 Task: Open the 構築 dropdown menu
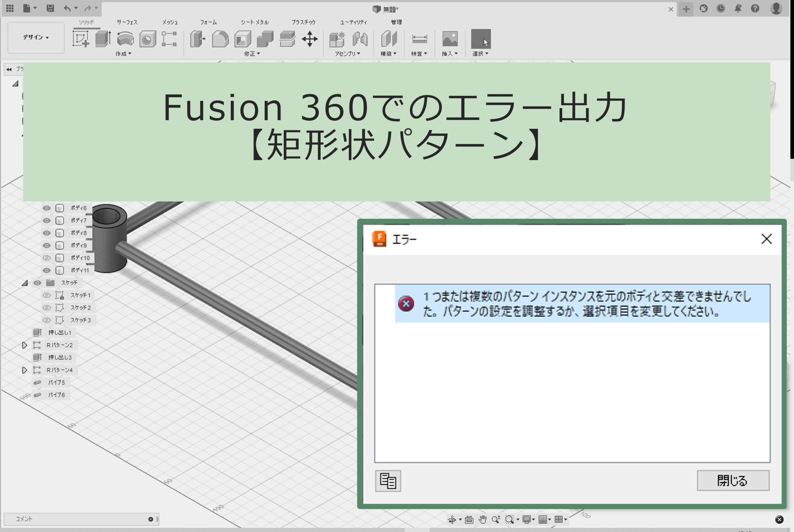[389, 54]
